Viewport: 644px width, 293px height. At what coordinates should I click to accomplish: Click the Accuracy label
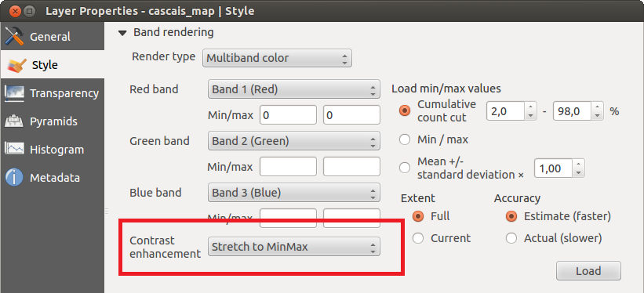tap(517, 198)
